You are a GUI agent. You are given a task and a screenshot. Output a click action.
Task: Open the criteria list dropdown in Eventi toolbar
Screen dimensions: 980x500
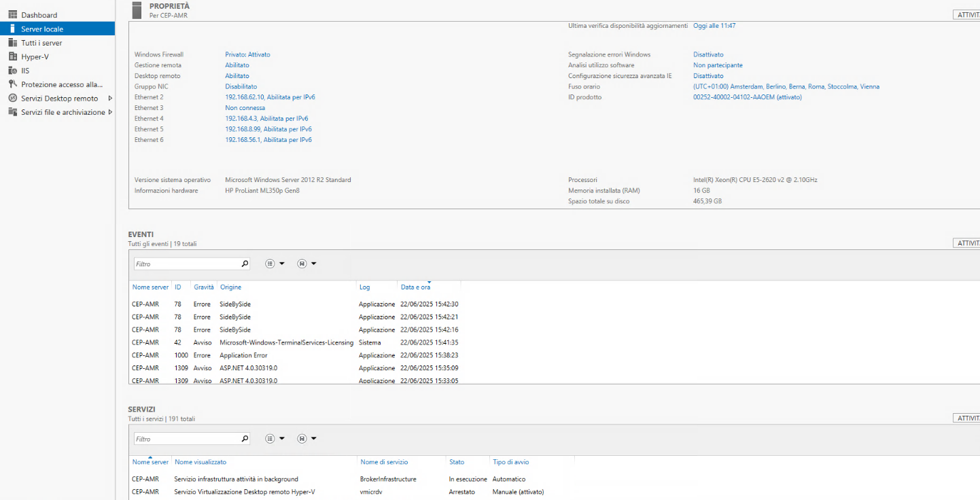(x=274, y=264)
